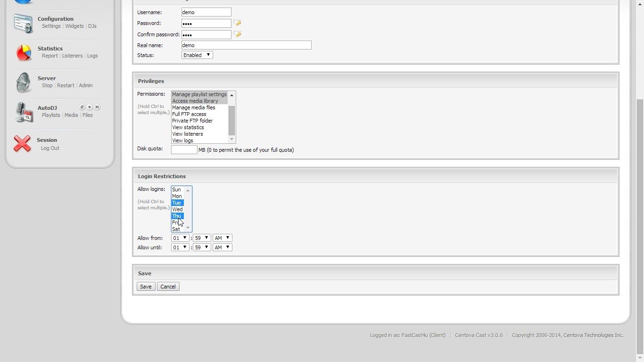
Task: Select Mon in Allow logins list
Action: [x=177, y=196]
